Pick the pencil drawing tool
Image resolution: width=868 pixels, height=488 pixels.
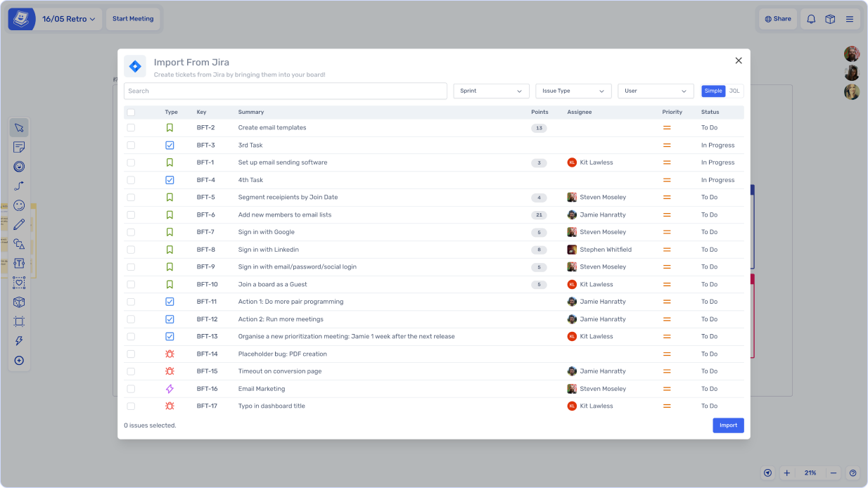tap(19, 224)
